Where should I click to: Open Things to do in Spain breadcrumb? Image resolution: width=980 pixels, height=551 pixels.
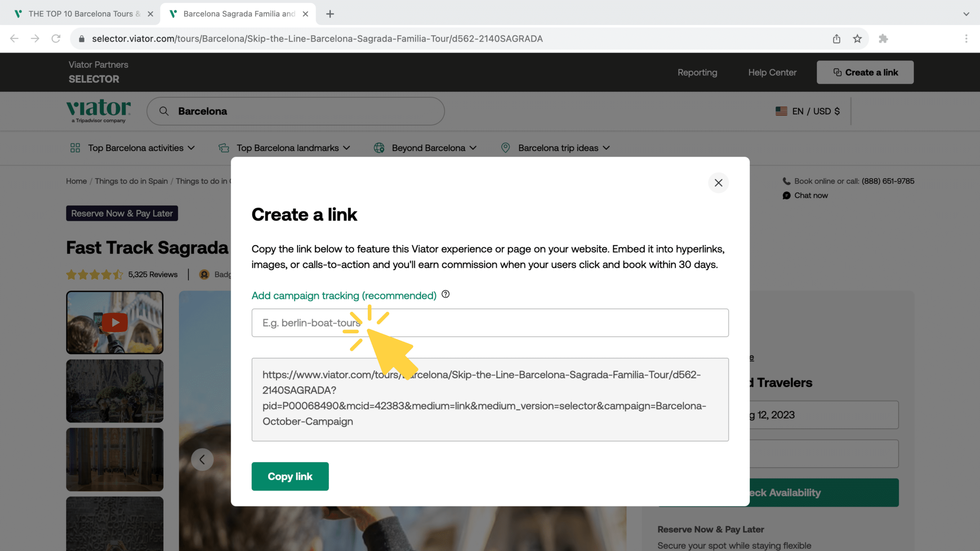coord(131,181)
